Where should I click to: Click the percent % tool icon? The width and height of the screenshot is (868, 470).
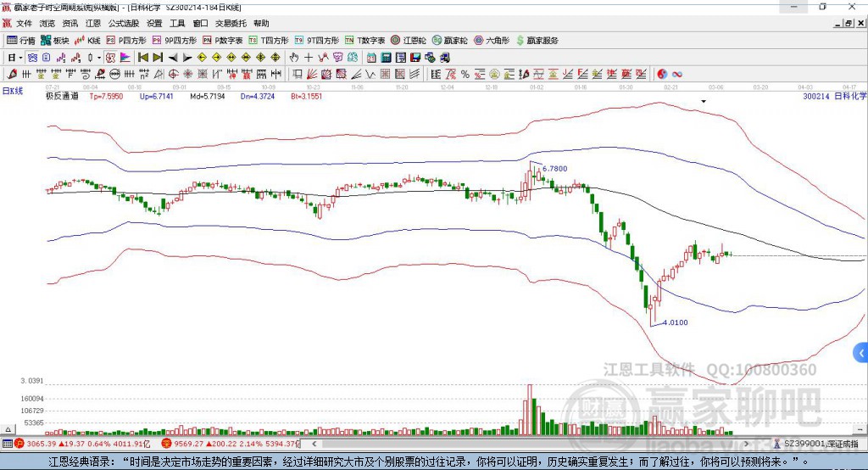pyautogui.click(x=465, y=75)
